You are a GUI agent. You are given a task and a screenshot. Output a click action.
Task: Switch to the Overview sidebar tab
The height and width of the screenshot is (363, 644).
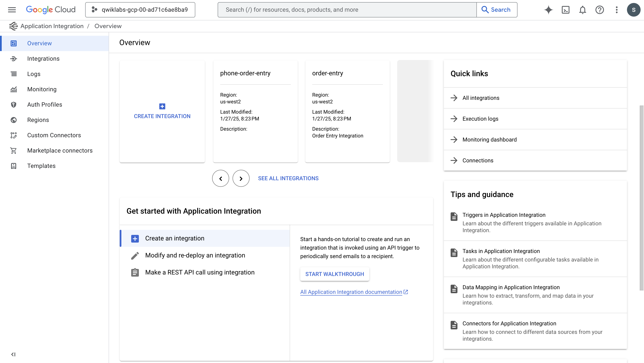pos(39,43)
